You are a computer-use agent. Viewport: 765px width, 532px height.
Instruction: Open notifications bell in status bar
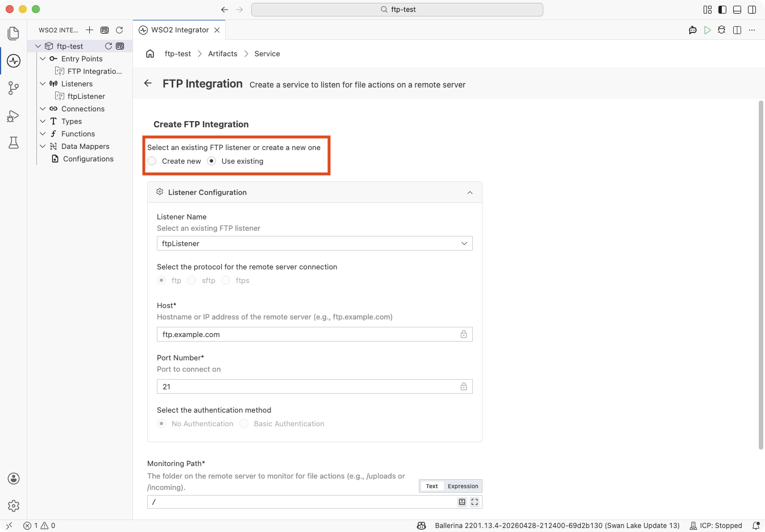coord(756,526)
